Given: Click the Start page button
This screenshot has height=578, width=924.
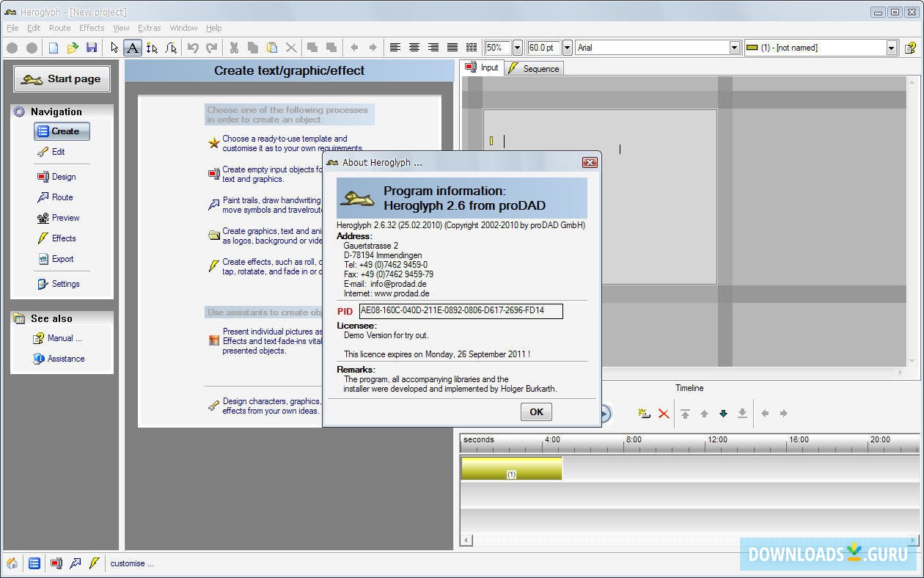Looking at the screenshot, I should [x=62, y=79].
